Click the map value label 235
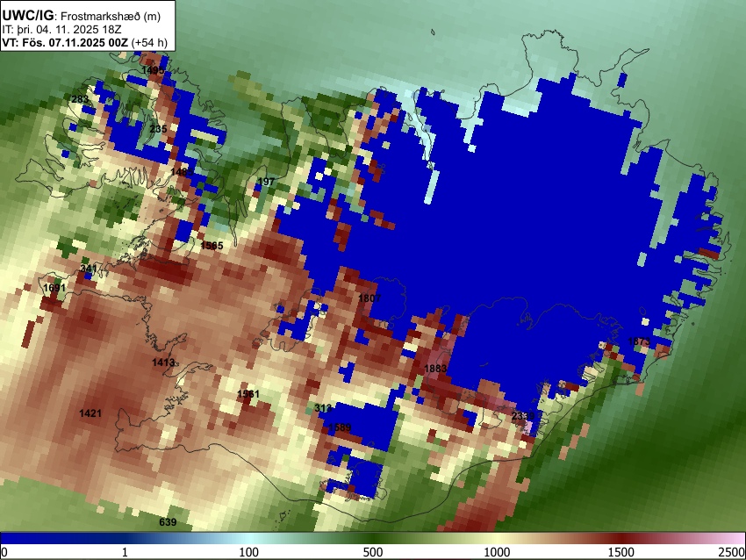The height and width of the screenshot is (560, 746). point(159,129)
